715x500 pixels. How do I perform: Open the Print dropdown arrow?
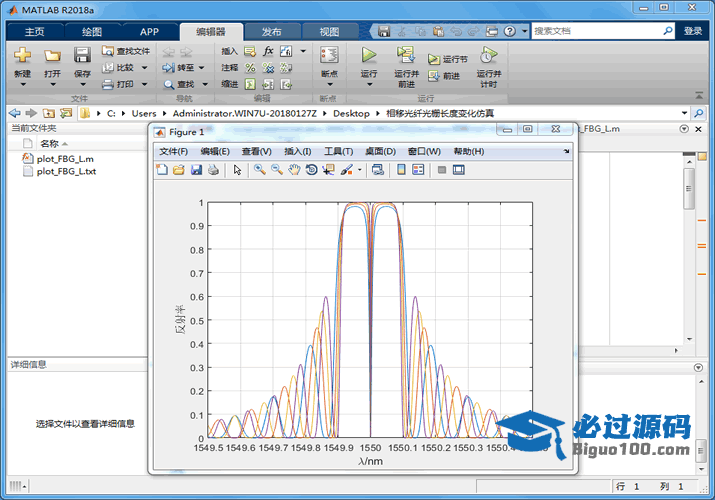pyautogui.click(x=145, y=84)
